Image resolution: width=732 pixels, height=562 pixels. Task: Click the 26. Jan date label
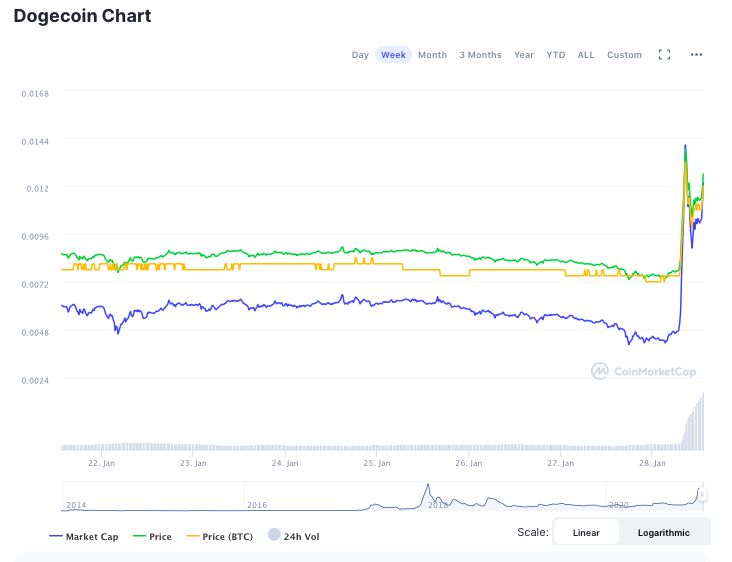pos(469,463)
